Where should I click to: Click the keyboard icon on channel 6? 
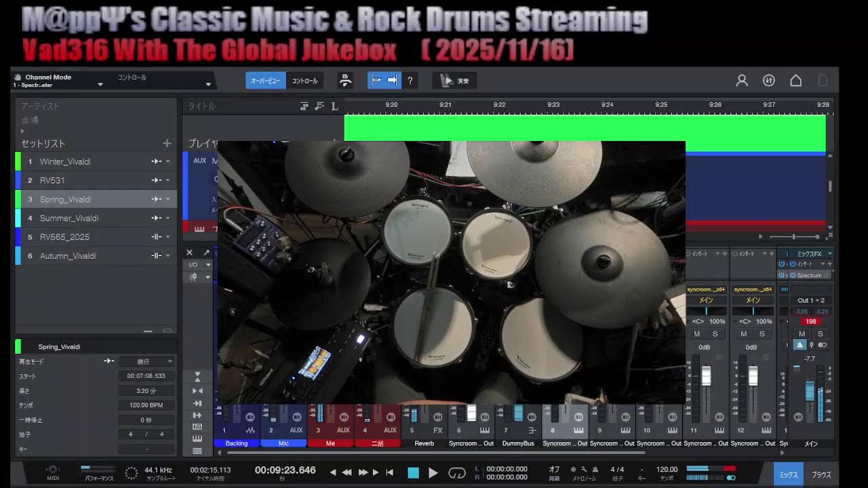485,430
